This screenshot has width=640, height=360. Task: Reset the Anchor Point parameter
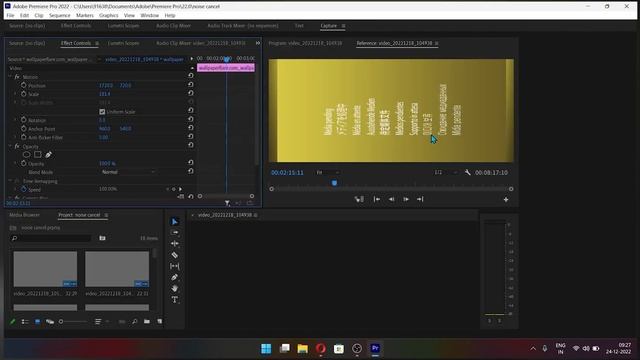[x=191, y=128]
